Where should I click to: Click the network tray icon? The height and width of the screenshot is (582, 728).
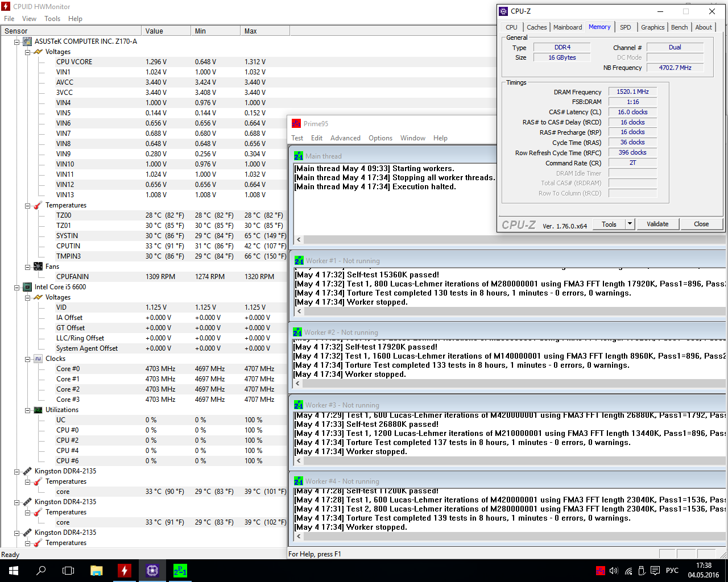pos(628,571)
